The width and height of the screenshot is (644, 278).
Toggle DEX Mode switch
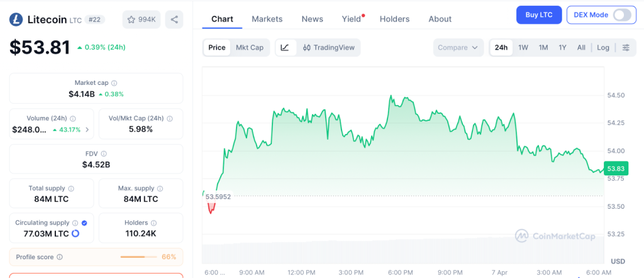coord(621,15)
